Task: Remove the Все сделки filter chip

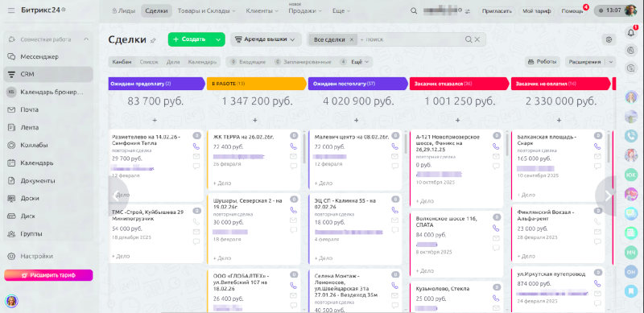Action: click(x=352, y=39)
